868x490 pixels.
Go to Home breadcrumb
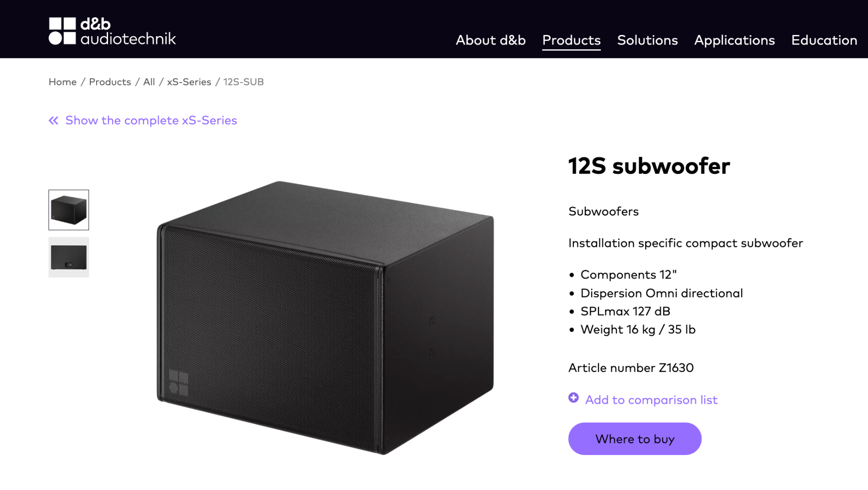click(x=62, y=82)
